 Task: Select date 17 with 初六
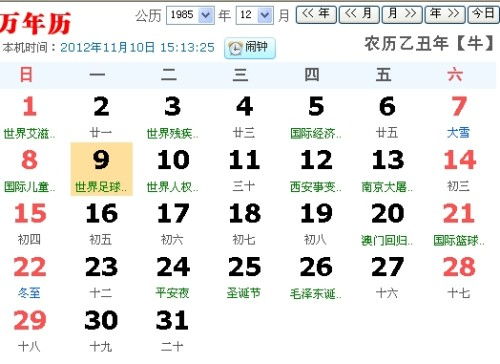173,223
